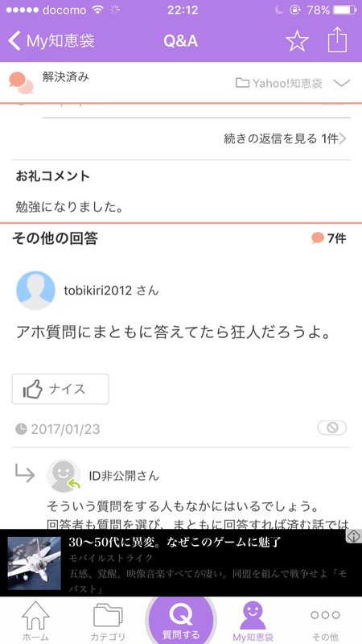Open the tobikiri2012 username
Image resolution: width=362 pixels, height=644 pixels.
[x=111, y=291]
